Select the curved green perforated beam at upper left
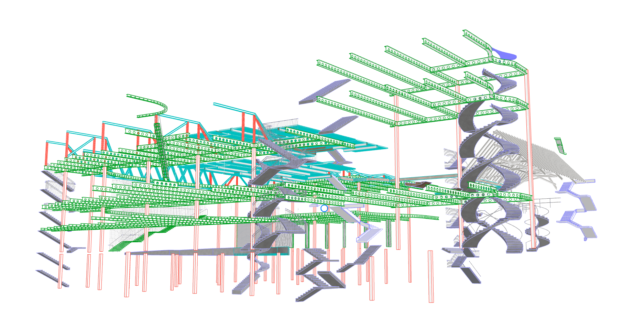 (147, 106)
